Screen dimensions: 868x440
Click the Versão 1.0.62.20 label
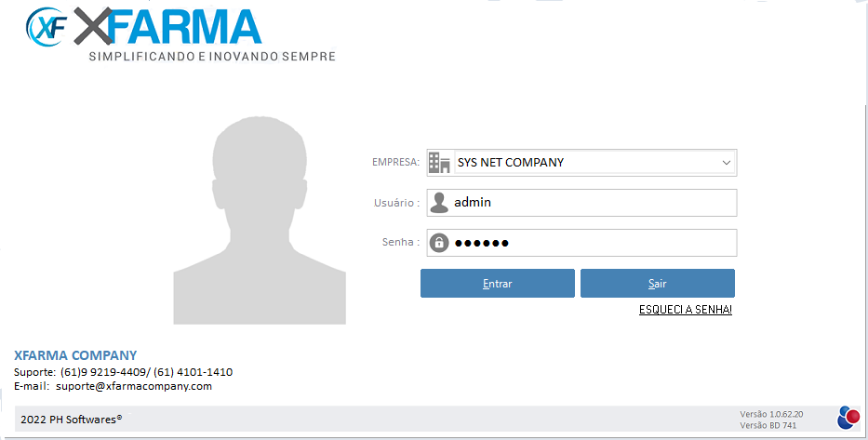click(771, 413)
